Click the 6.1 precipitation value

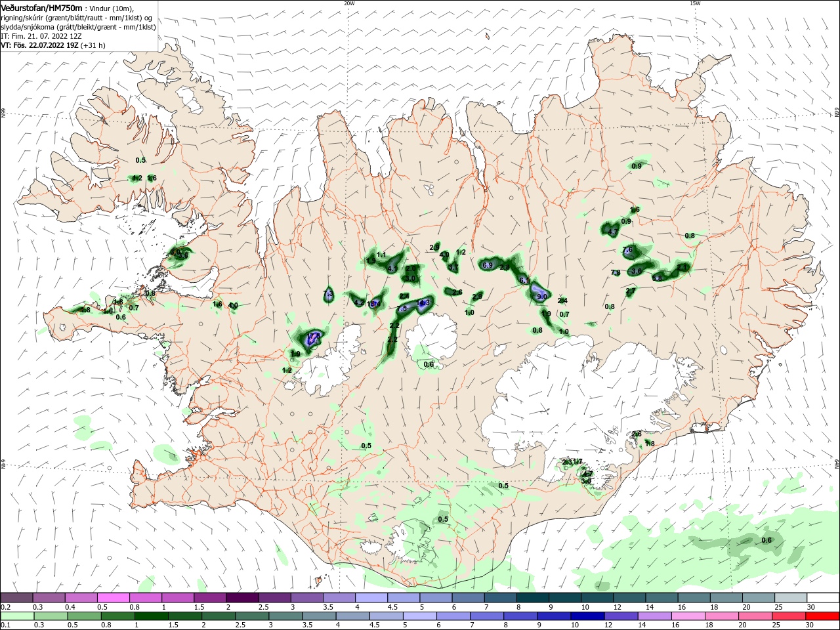click(524, 280)
